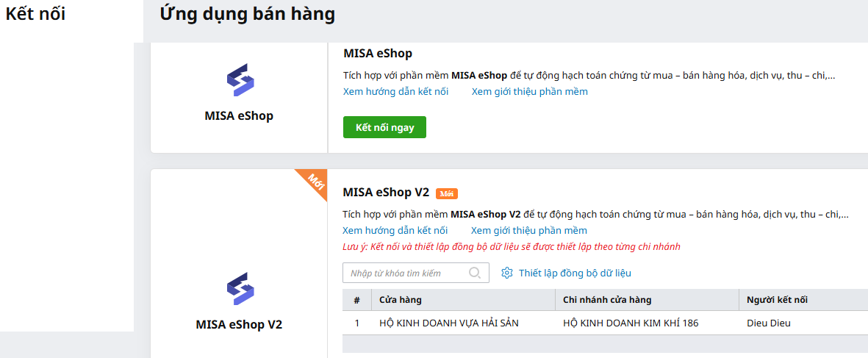Click the Ứng dụng bán hàng heading
This screenshot has width=868, height=358.
(248, 15)
